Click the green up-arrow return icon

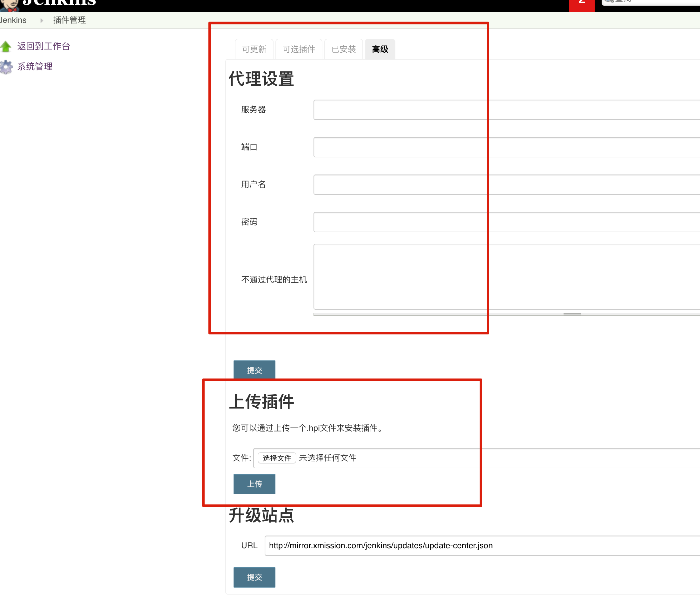coord(6,46)
